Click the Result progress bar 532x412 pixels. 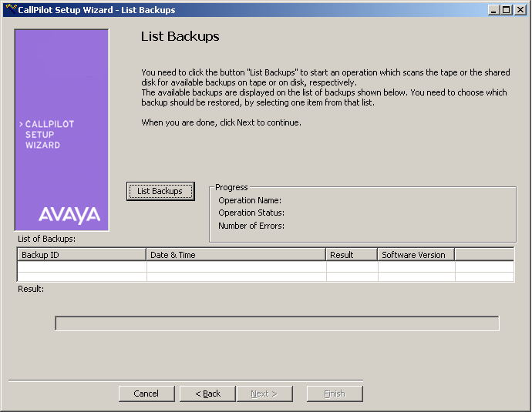pos(277,323)
